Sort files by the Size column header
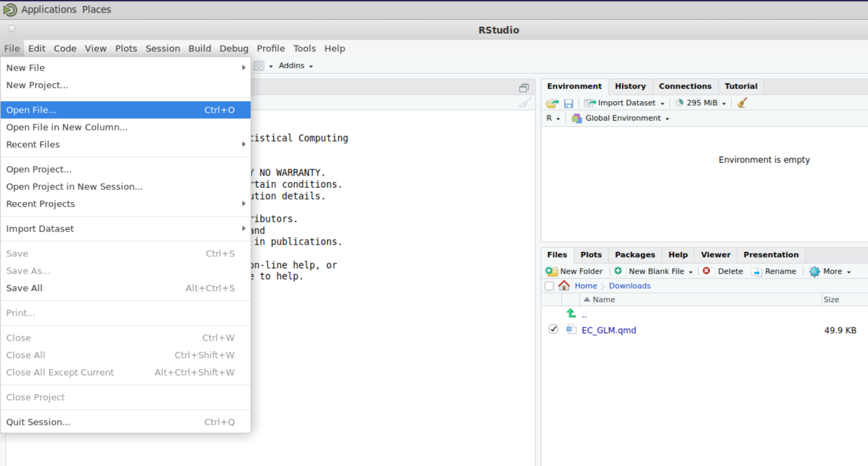868x466 pixels. tap(843, 300)
